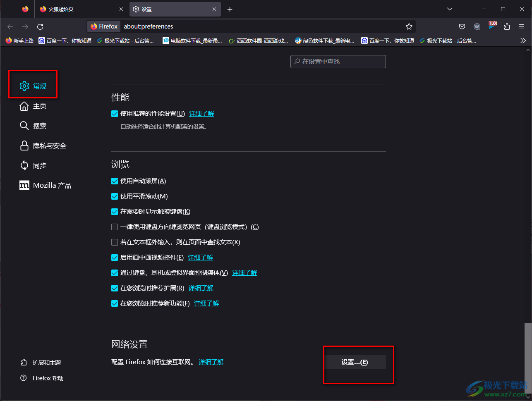This screenshot has height=401, width=532.
Task: Select 常规 in the settings sidebar
Action: pyautogui.click(x=33, y=86)
